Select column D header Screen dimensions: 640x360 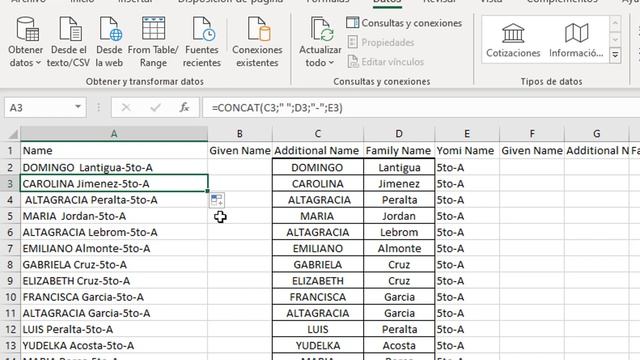coord(399,134)
